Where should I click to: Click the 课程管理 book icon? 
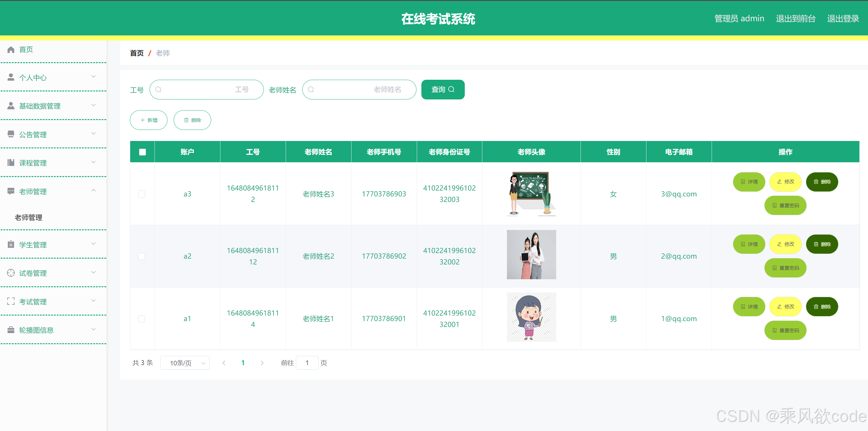(x=11, y=163)
